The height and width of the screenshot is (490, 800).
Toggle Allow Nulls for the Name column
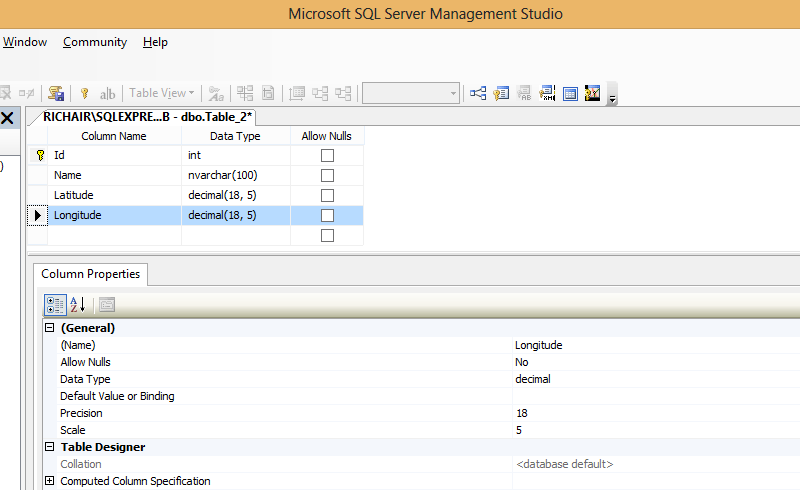pyautogui.click(x=327, y=175)
